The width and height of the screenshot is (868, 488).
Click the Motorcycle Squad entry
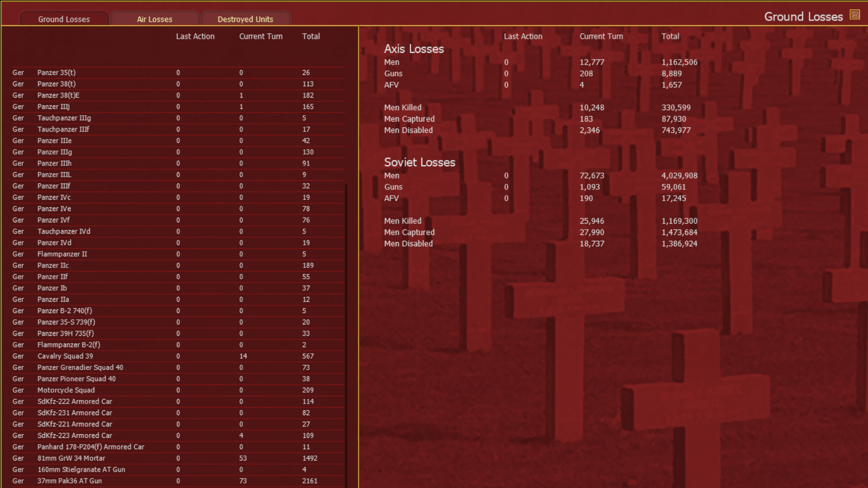pos(66,390)
